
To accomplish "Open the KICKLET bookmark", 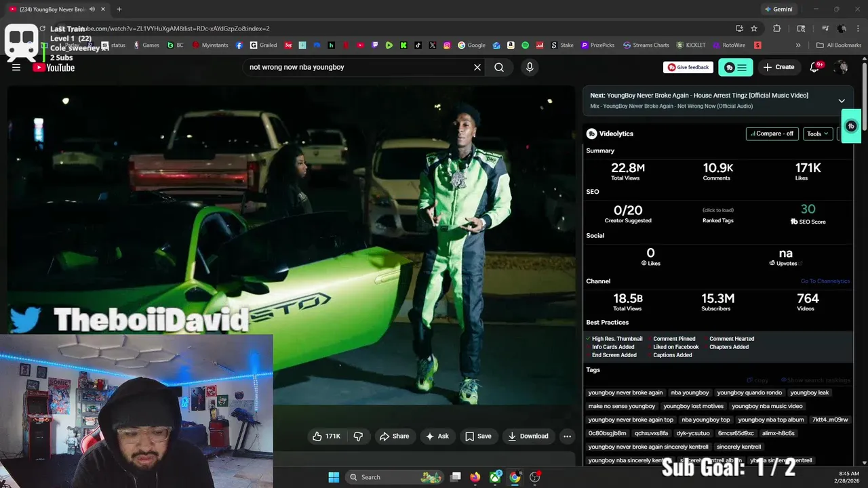I will point(691,45).
